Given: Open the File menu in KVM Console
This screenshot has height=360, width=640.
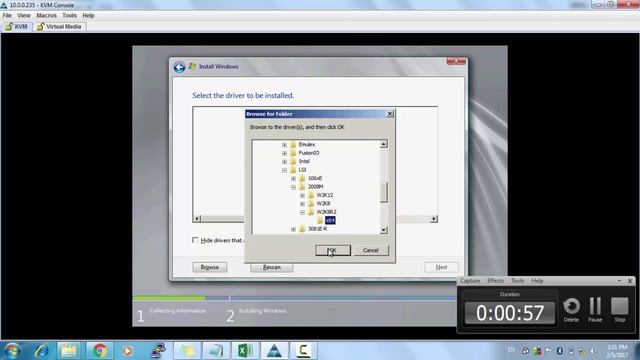Looking at the screenshot, I should click(7, 16).
